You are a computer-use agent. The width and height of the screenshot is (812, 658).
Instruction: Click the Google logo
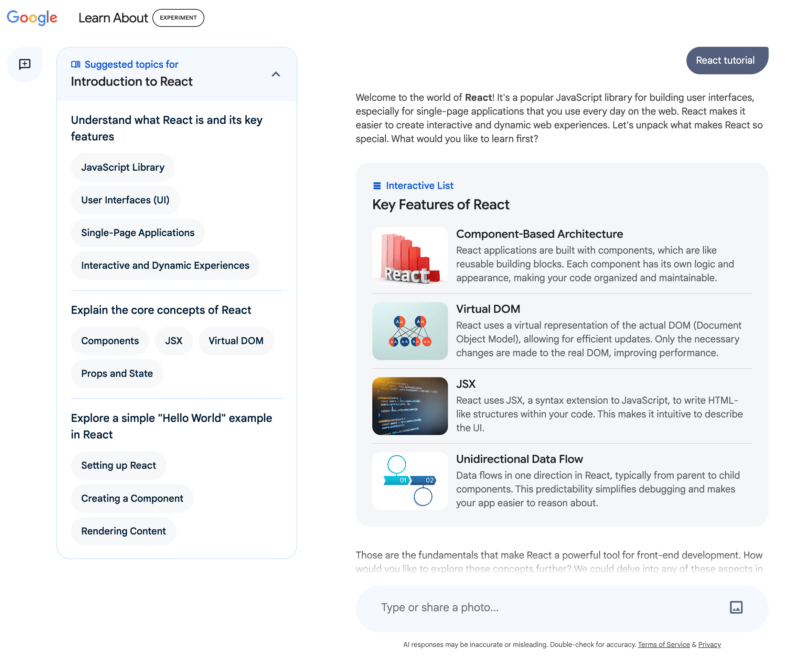coord(32,18)
